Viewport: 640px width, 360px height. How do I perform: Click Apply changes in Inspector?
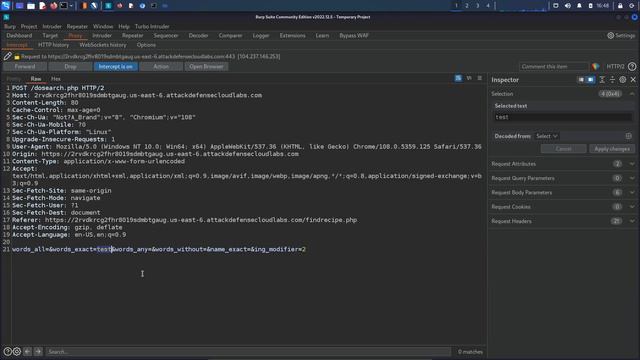[x=612, y=149]
